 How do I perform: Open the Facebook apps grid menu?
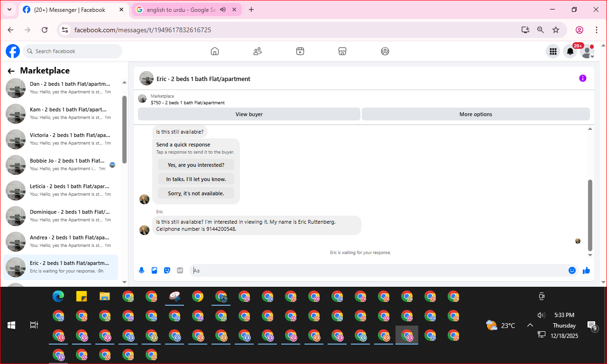pos(552,51)
